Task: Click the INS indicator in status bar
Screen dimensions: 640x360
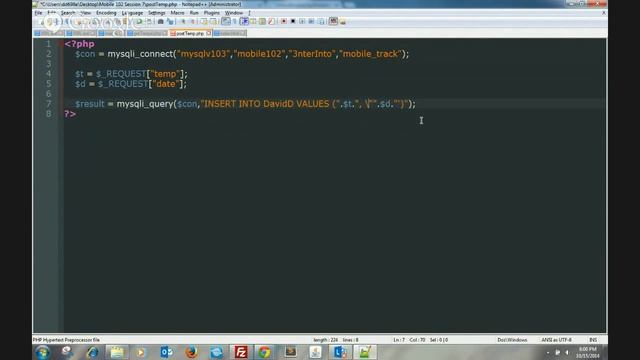Action: (593, 340)
